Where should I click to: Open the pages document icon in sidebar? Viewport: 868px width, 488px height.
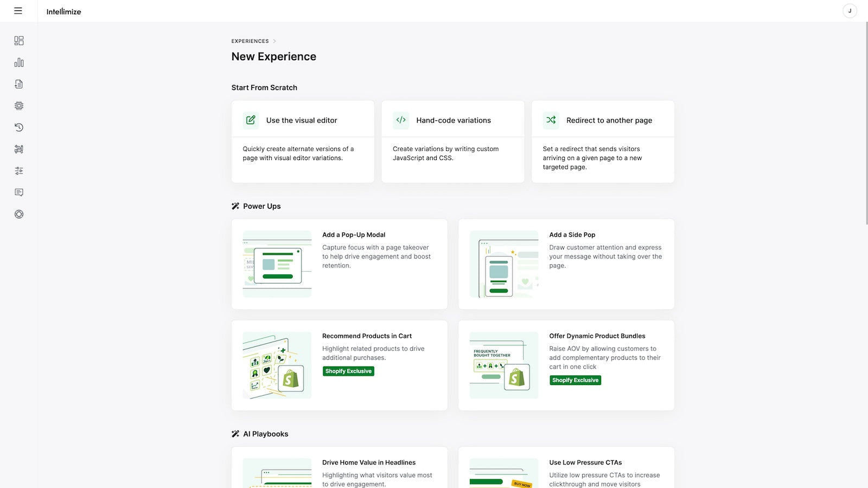click(18, 84)
